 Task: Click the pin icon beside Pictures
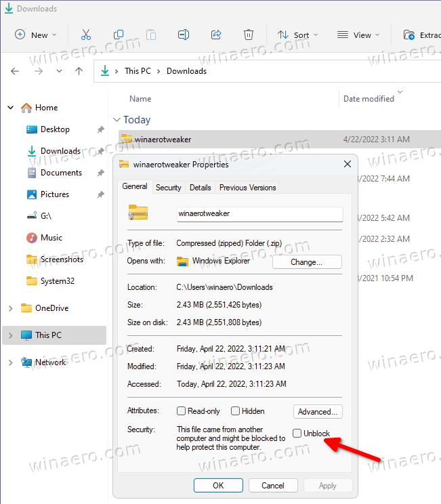[101, 194]
